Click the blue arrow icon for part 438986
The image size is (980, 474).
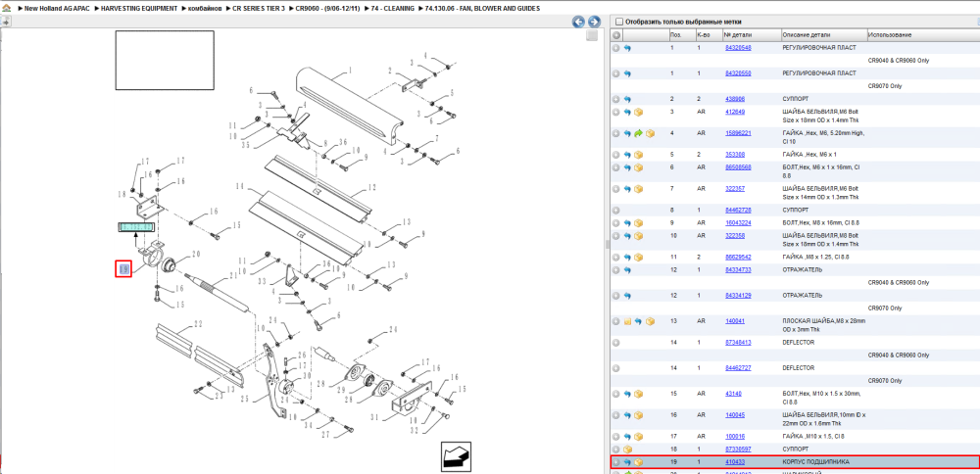point(627,99)
